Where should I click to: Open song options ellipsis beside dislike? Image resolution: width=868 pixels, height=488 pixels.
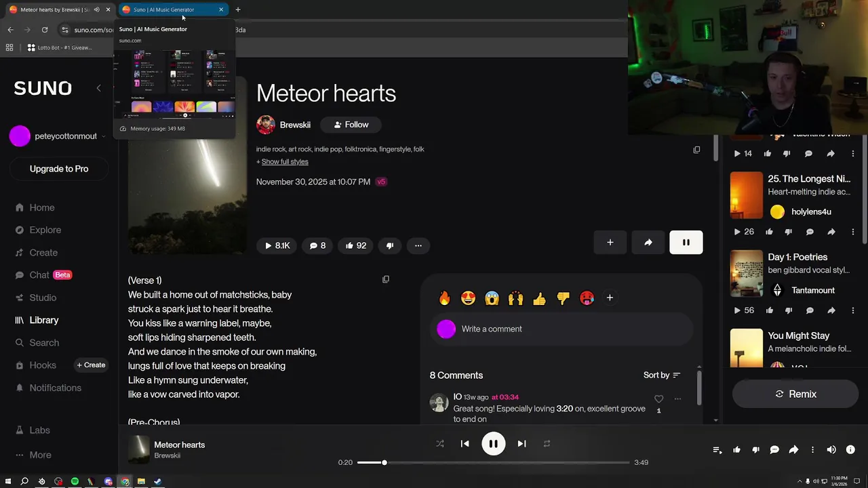418,245
